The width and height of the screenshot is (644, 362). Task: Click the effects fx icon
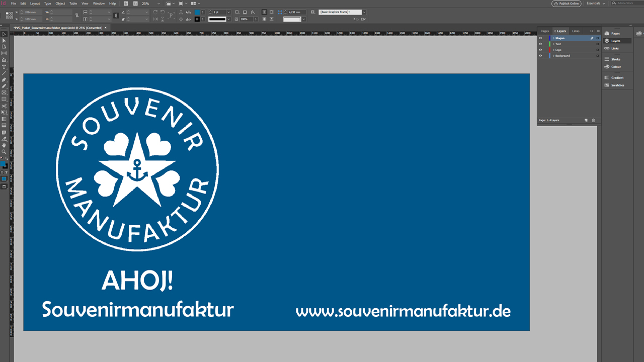[253, 12]
